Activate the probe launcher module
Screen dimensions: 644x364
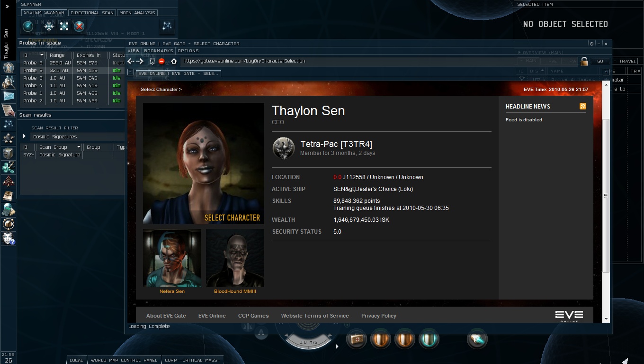point(477,339)
